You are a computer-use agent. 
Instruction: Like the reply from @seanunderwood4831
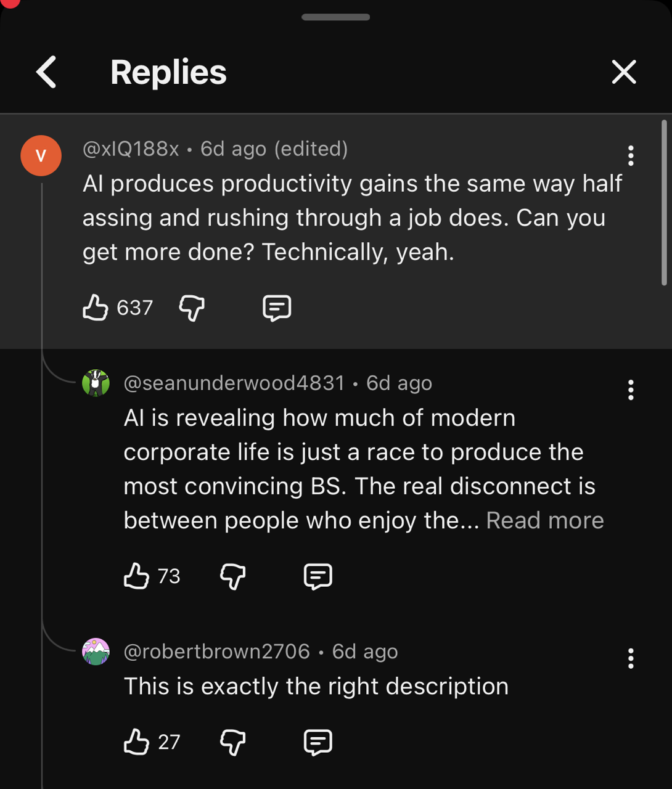click(x=136, y=576)
